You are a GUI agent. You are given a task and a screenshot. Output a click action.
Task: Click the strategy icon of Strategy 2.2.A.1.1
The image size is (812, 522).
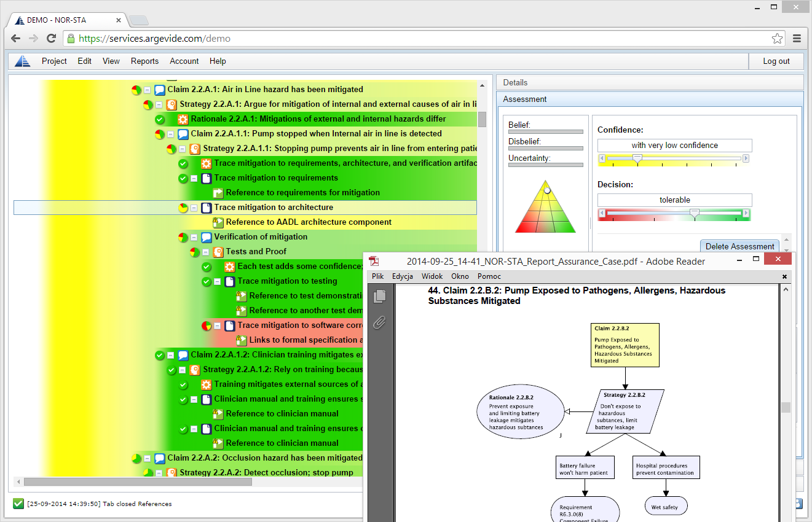pos(195,149)
